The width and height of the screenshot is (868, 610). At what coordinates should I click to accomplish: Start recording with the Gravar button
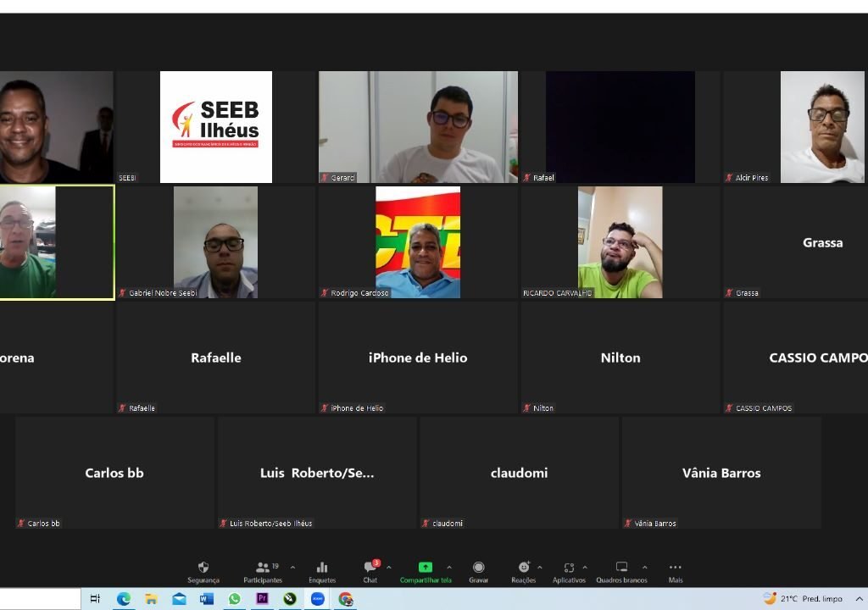[478, 572]
